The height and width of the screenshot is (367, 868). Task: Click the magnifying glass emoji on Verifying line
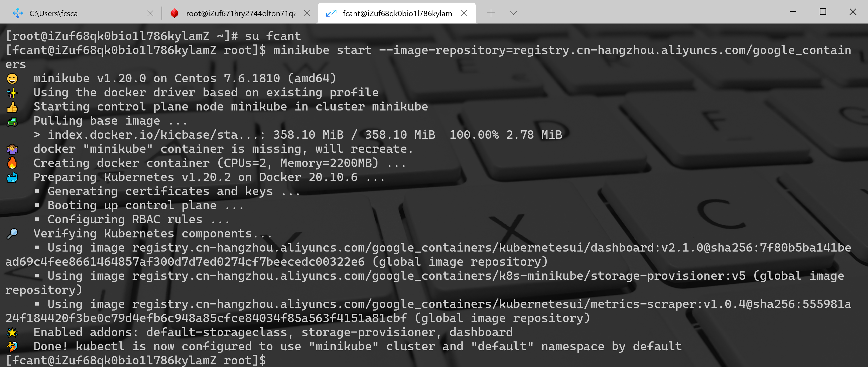(x=12, y=234)
